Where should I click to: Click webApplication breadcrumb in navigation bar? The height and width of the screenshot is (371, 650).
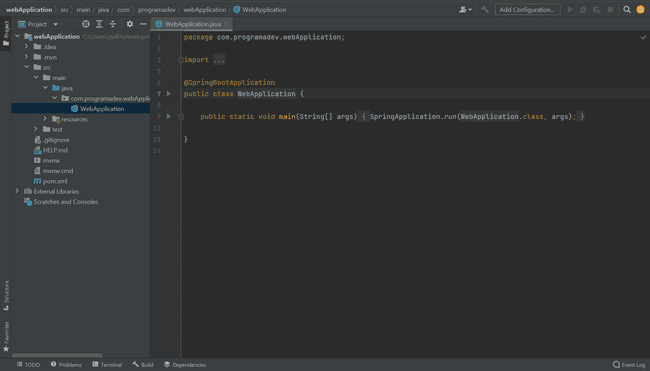(29, 9)
